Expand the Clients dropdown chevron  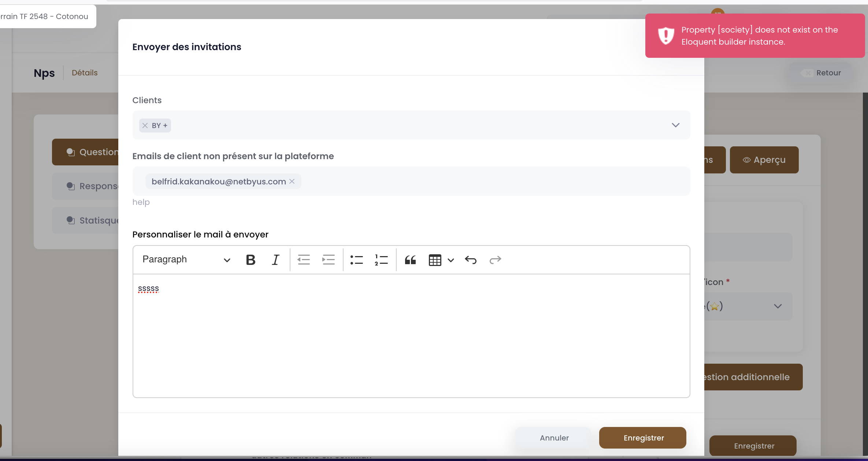[675, 125]
